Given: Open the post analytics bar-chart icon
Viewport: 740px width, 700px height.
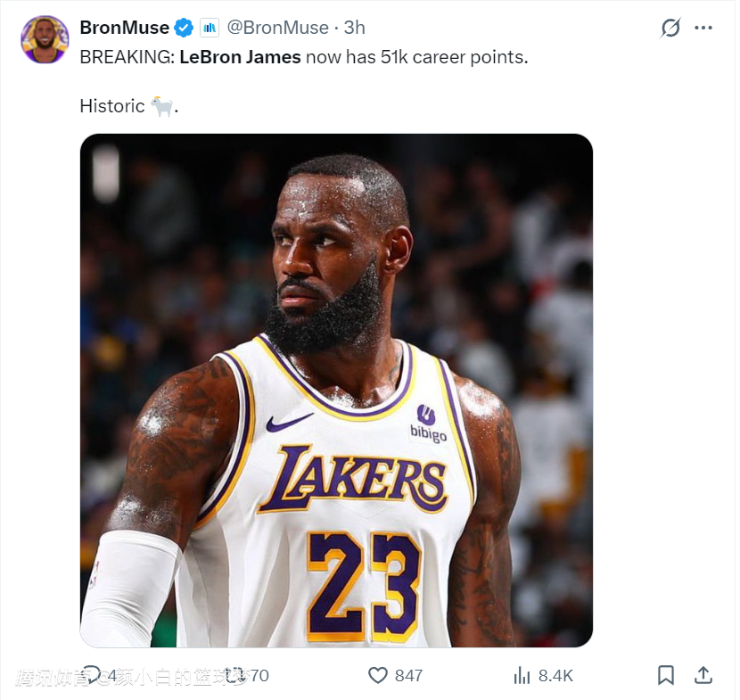Looking at the screenshot, I should point(522,675).
